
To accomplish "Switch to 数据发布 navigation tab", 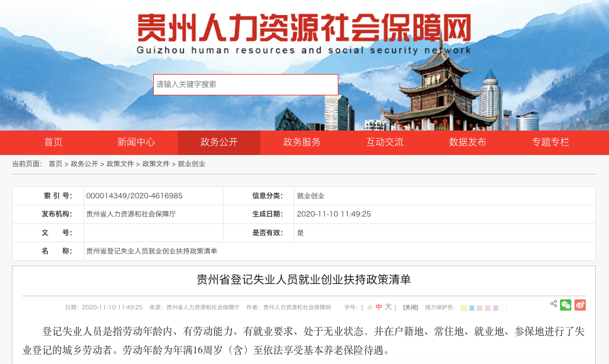I will tap(468, 142).
